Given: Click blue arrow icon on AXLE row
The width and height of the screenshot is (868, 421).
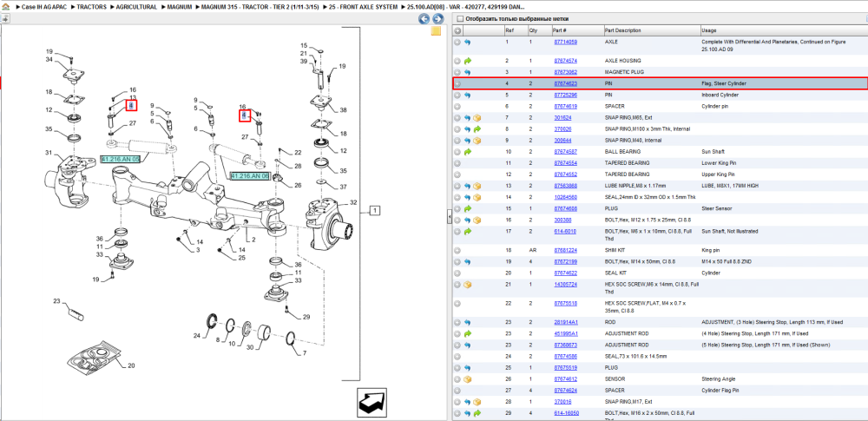Looking at the screenshot, I should [x=467, y=42].
